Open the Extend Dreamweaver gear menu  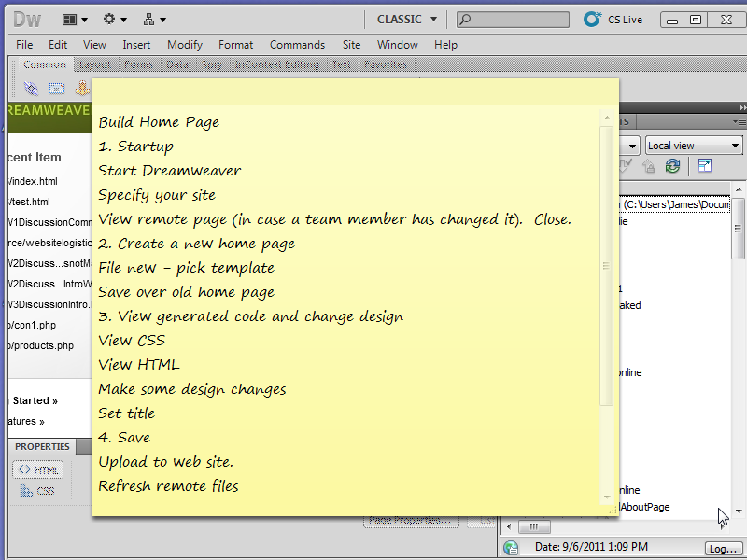pyautogui.click(x=115, y=19)
